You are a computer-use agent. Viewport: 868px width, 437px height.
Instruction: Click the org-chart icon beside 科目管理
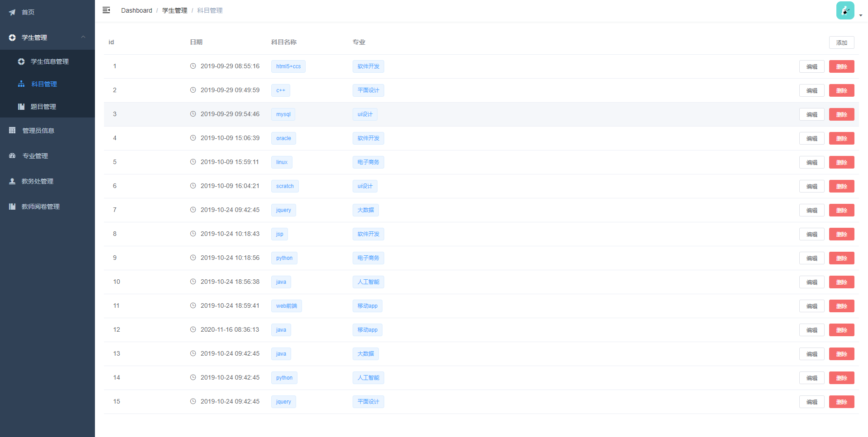[21, 84]
